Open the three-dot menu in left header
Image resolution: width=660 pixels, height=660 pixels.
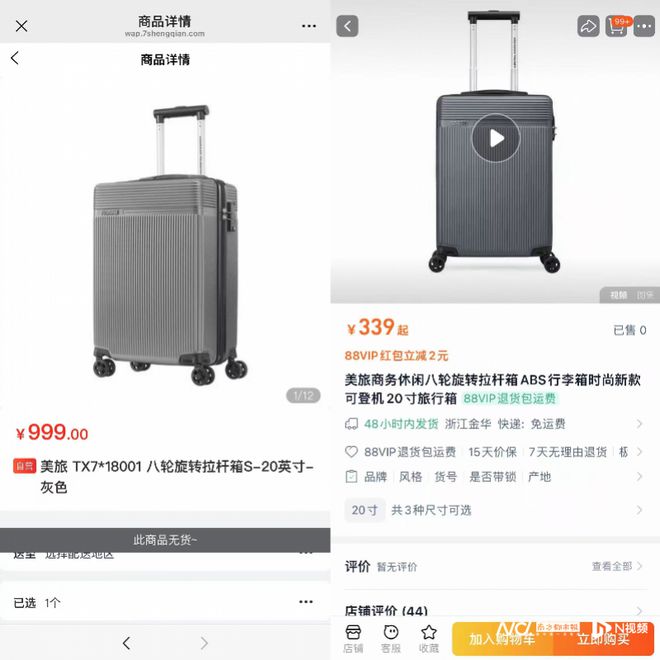click(x=309, y=26)
